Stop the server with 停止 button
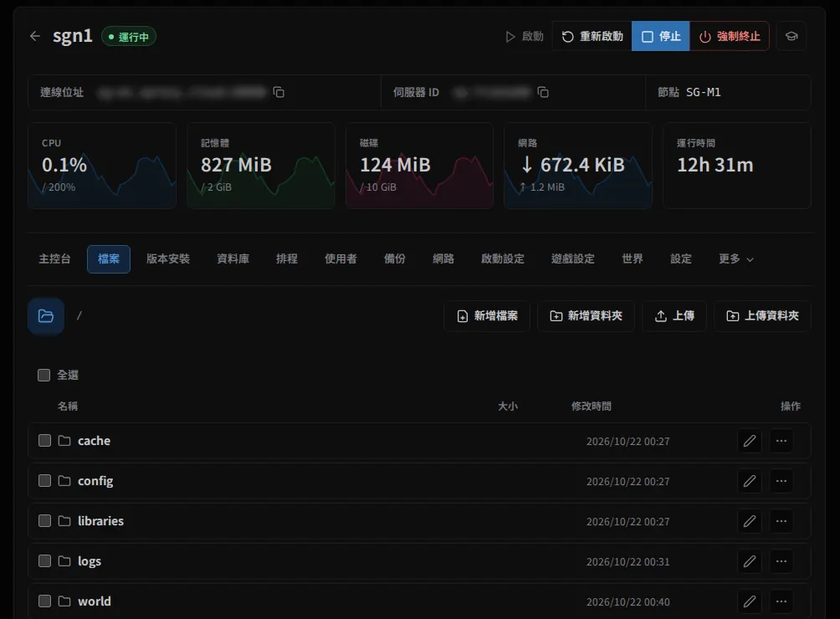 (x=660, y=37)
